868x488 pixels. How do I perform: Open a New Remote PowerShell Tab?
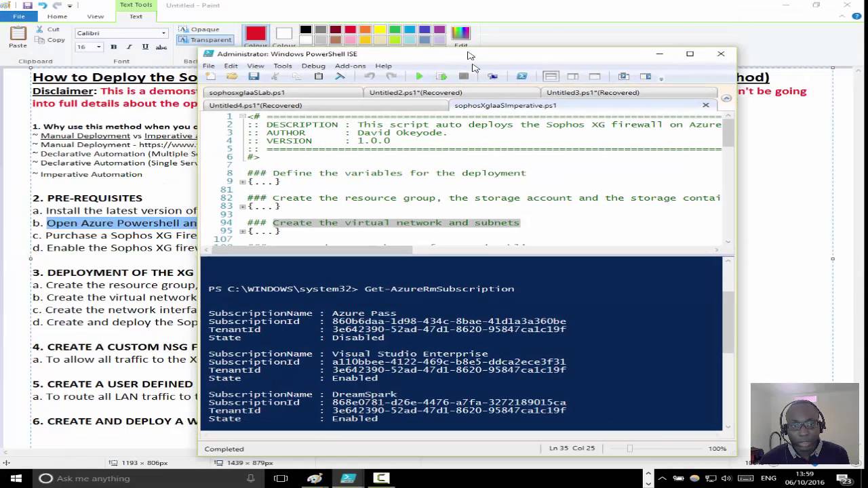click(492, 77)
